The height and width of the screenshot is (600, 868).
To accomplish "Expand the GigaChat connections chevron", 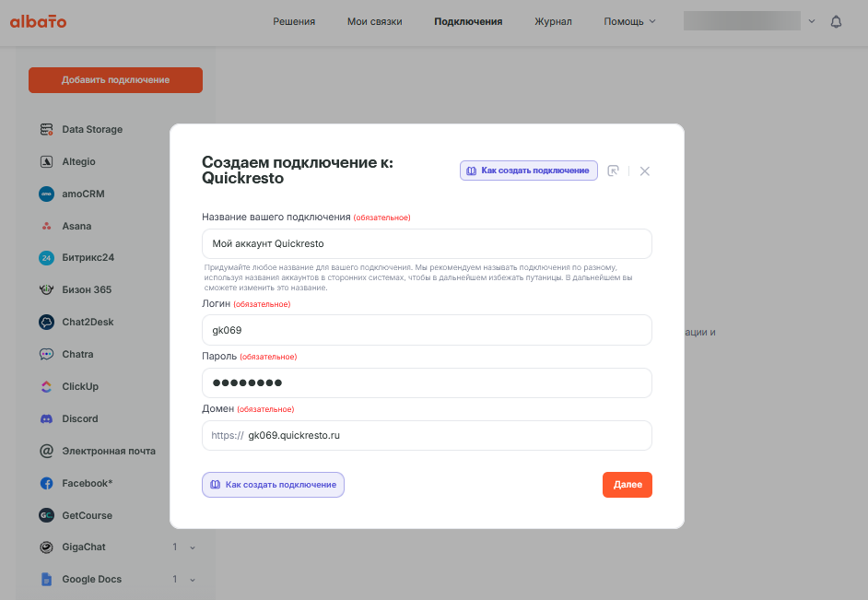I will click(193, 547).
